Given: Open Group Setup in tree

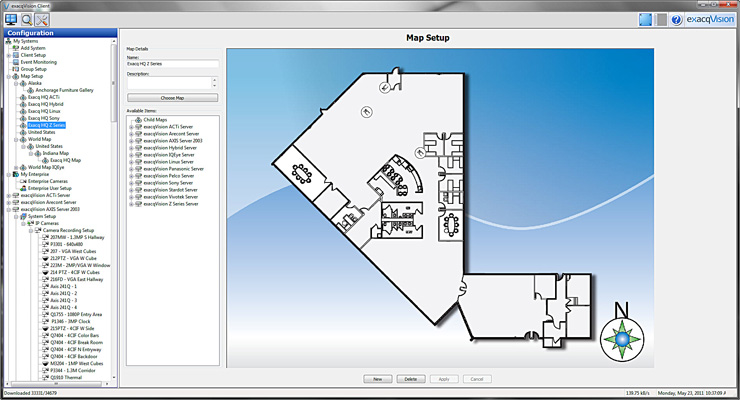Looking at the screenshot, I should (x=34, y=69).
